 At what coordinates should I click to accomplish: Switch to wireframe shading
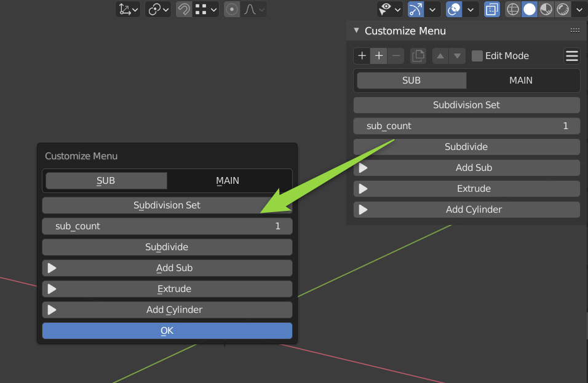click(x=512, y=9)
